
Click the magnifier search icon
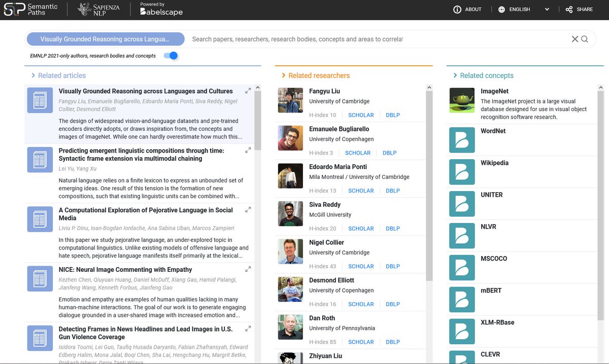click(x=585, y=39)
